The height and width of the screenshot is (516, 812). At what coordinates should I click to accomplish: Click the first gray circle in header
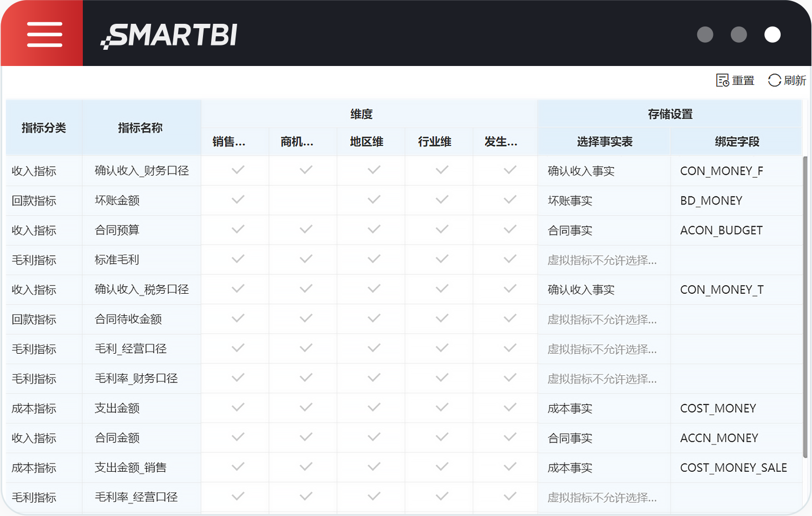pyautogui.click(x=705, y=35)
